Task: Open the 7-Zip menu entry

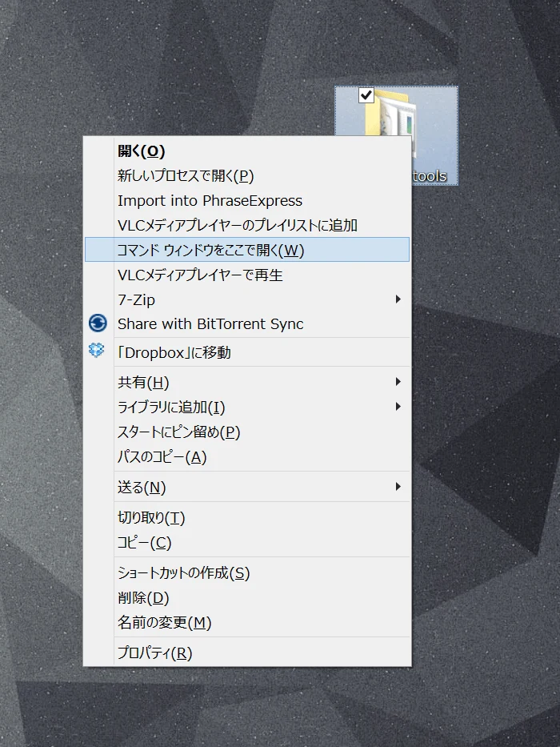Action: pyautogui.click(x=247, y=299)
